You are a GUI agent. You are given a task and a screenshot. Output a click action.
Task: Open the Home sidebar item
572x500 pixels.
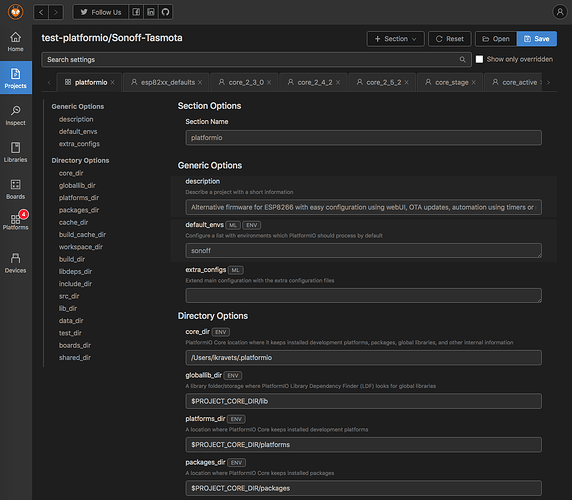click(15, 42)
